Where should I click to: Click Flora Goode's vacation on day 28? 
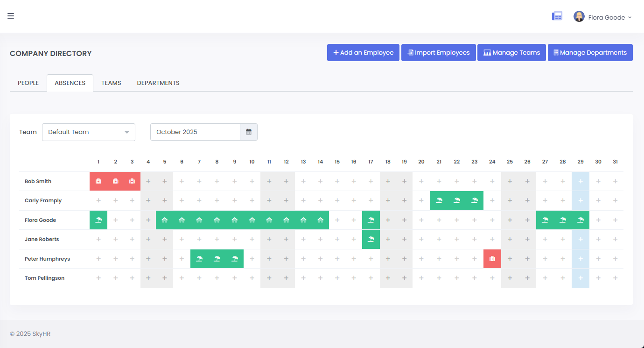click(563, 220)
